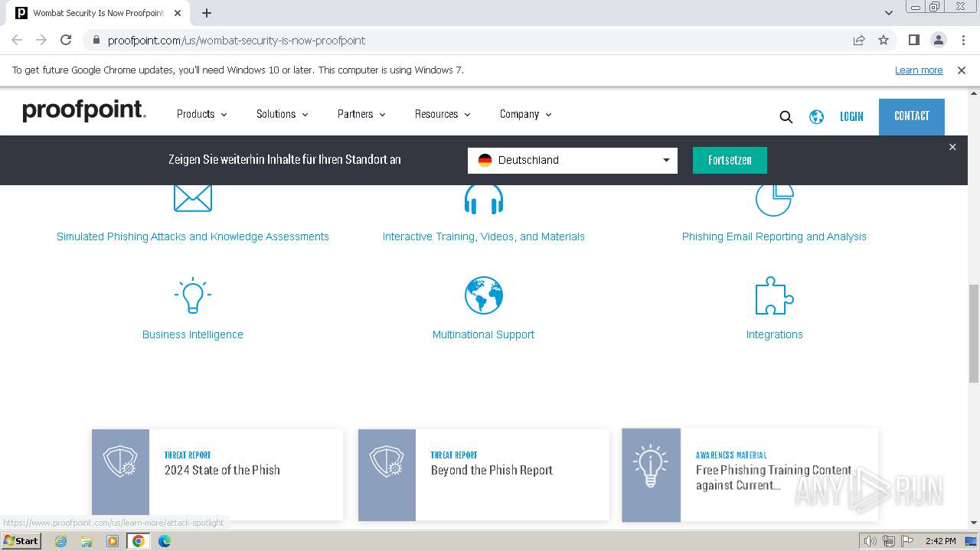Click the puzzle piece icon above Integrations

[x=774, y=295]
